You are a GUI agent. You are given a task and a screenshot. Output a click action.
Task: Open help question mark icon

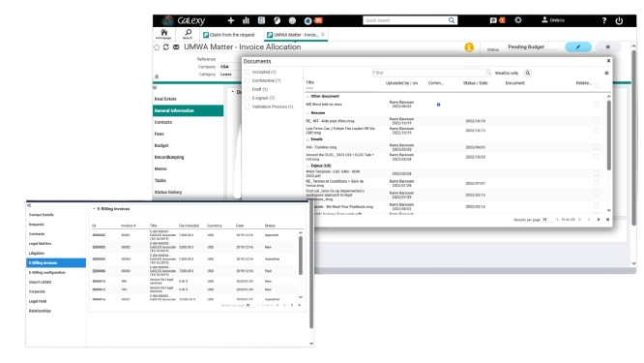click(603, 20)
